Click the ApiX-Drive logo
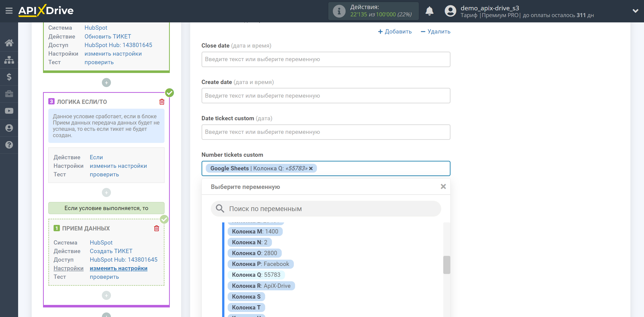 tap(46, 11)
